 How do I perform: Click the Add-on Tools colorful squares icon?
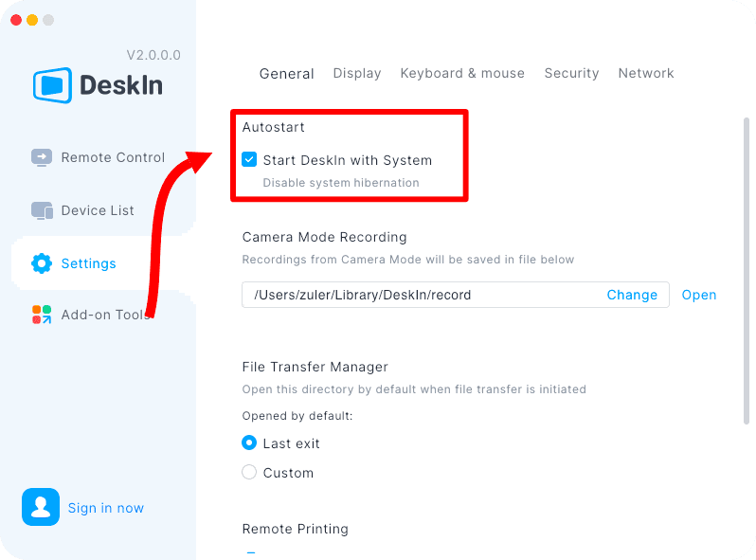(42, 315)
